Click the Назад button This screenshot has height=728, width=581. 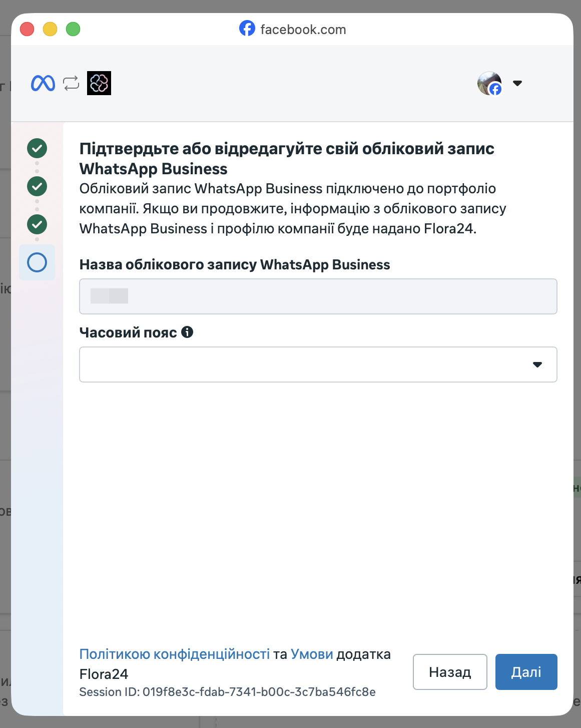click(x=450, y=672)
